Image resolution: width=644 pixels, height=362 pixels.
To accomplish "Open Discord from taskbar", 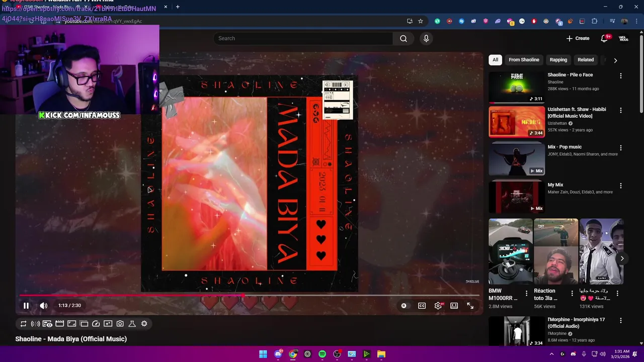I will pyautogui.click(x=278, y=354).
